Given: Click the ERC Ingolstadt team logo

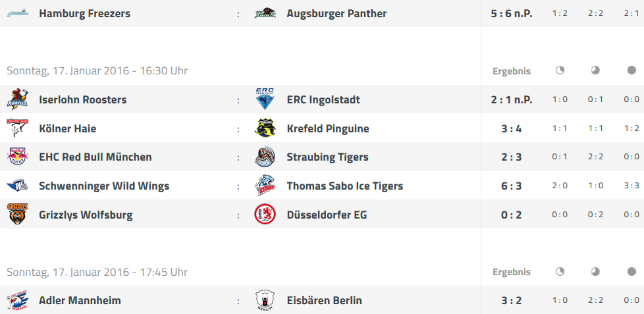Looking at the screenshot, I should coord(265,99).
